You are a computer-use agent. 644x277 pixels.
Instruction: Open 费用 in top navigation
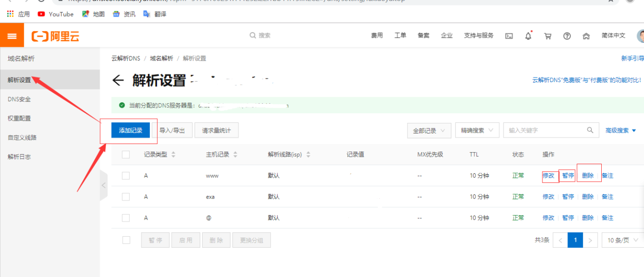[377, 36]
